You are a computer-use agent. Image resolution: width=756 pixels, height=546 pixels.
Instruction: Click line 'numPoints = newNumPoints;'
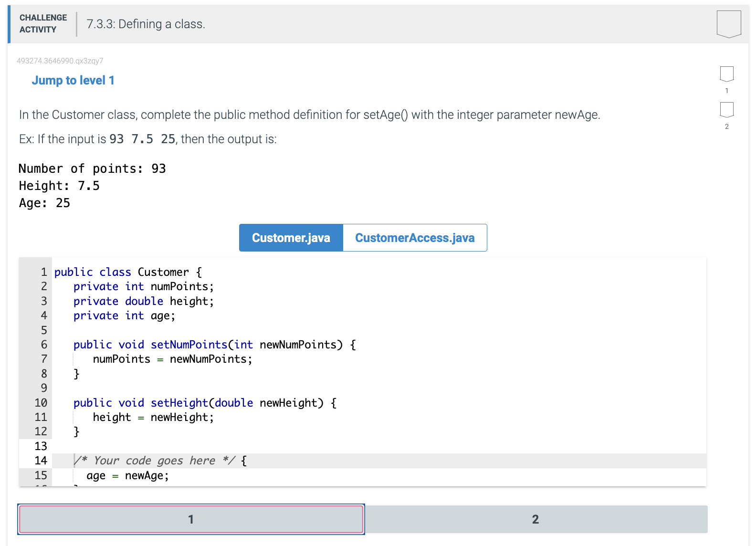point(172,359)
